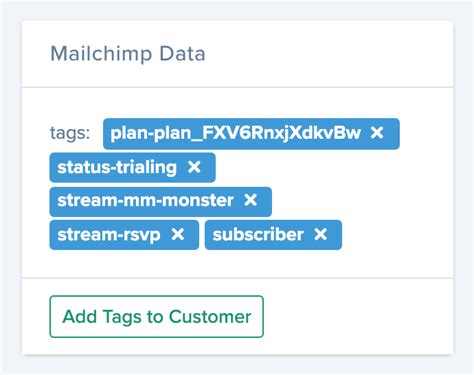Click the Add Tags to Customer button

coord(157,316)
